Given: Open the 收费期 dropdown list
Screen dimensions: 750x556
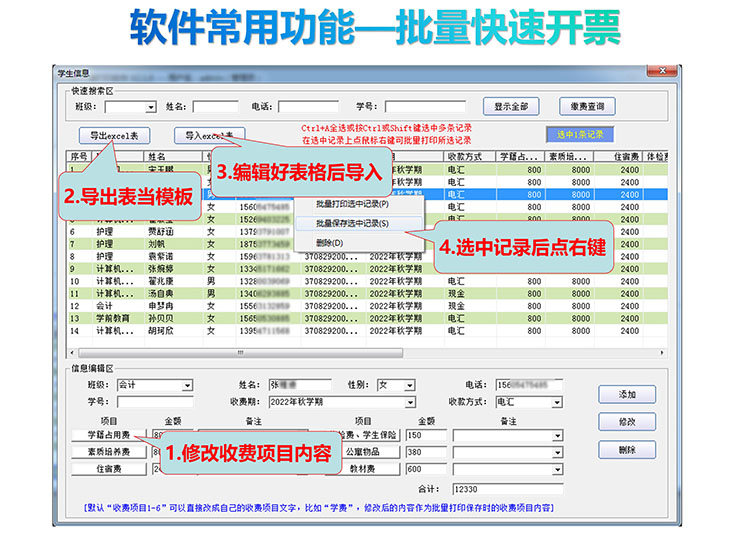Looking at the screenshot, I should tap(408, 402).
